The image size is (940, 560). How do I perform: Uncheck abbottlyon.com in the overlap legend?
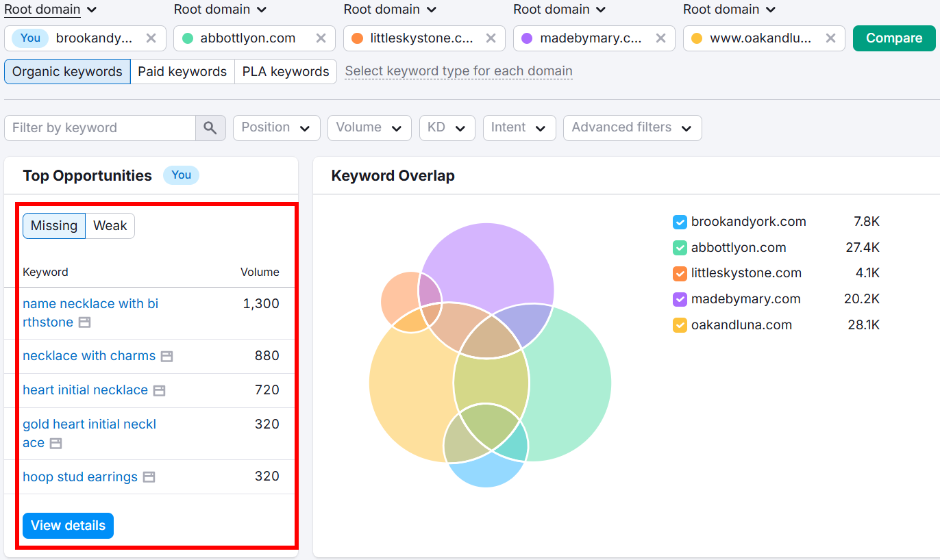pyautogui.click(x=680, y=248)
